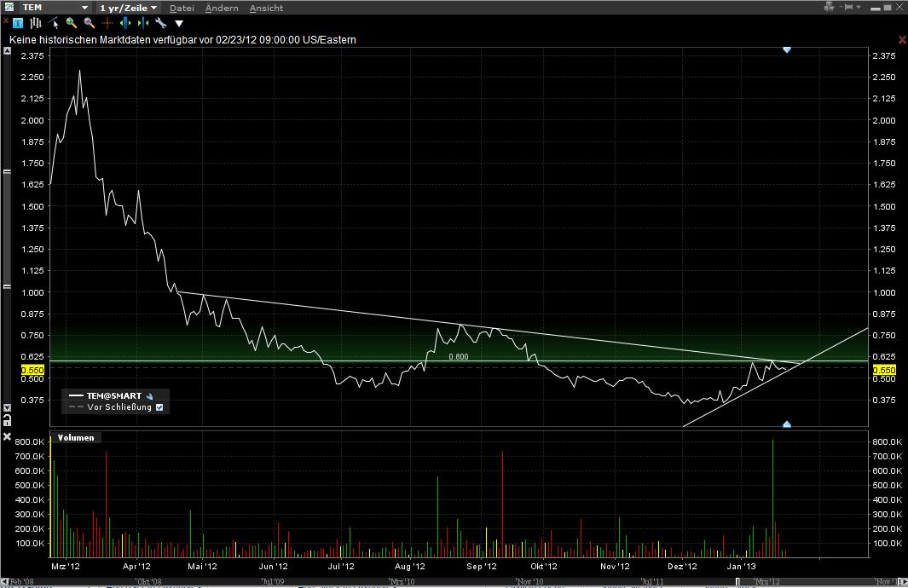Edit TEM@SMART series via legend wrench

pos(149,396)
